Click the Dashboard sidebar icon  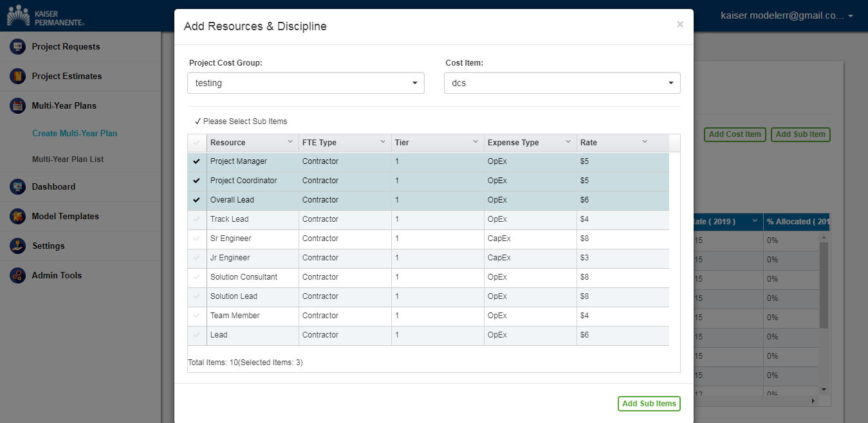(x=17, y=186)
